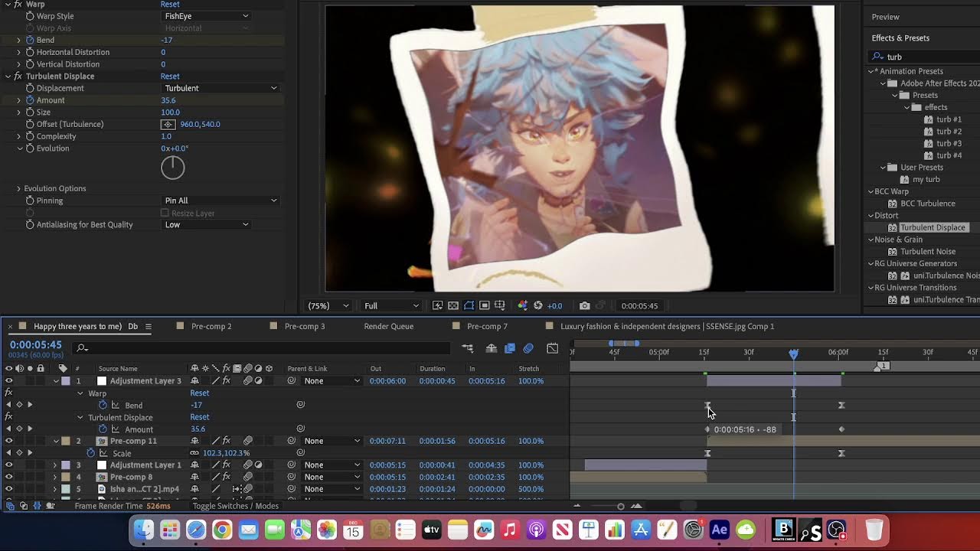Open the Displacement type dropdown
Screen dimensions: 980x551
point(220,88)
